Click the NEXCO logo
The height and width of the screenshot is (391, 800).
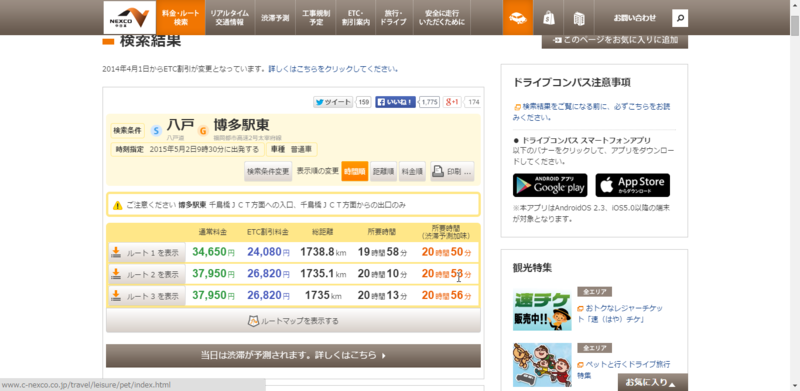[x=130, y=17]
